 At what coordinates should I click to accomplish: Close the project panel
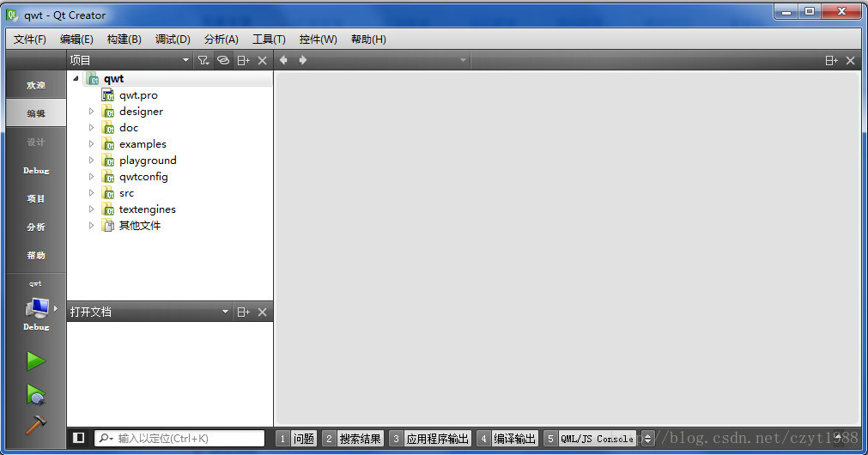[263, 60]
